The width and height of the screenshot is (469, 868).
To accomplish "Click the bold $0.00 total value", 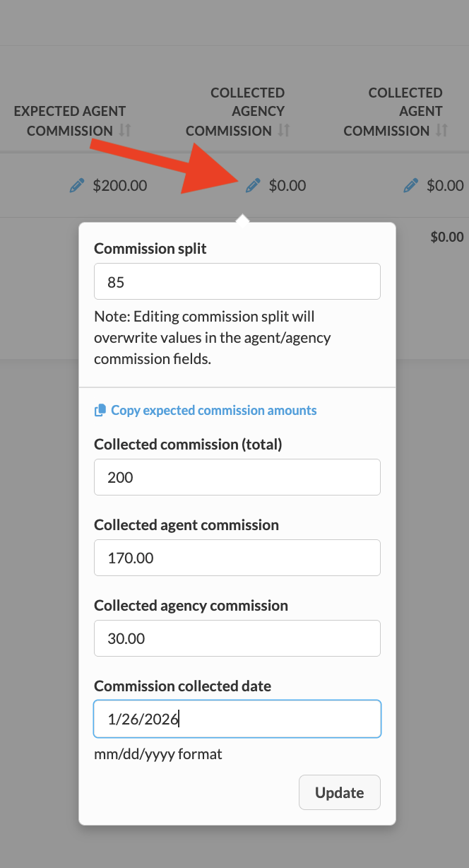I will pyautogui.click(x=447, y=237).
